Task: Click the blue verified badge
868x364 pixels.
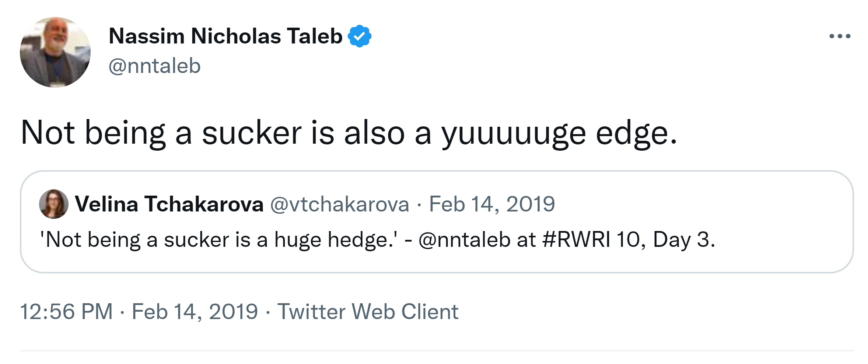Action: tap(360, 36)
